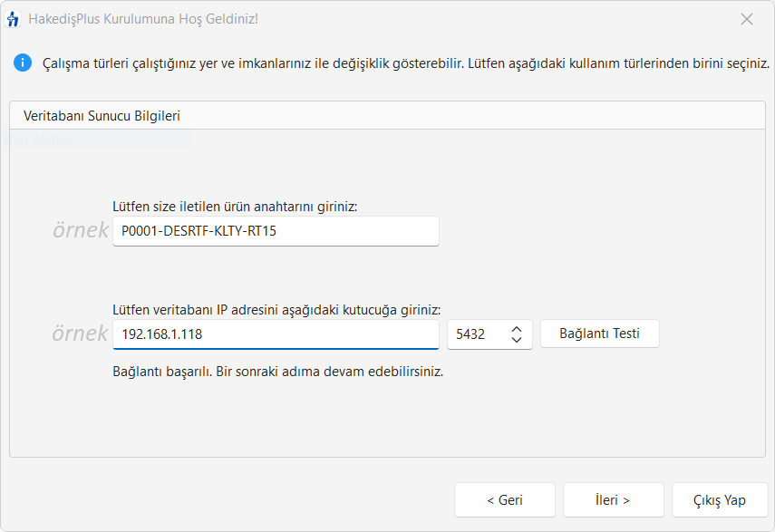Exit setup via Çıkış Yap button
Image resolution: width=775 pixels, height=532 pixels.
[x=719, y=500]
